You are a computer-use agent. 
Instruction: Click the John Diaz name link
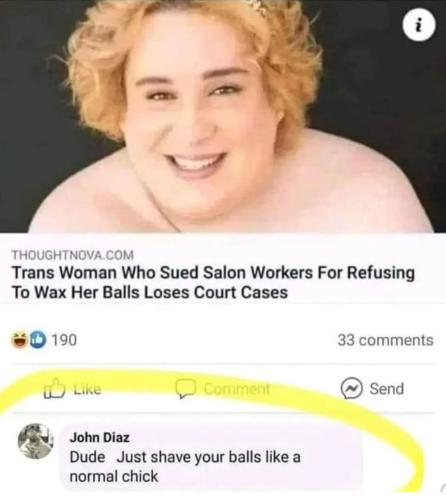click(99, 437)
